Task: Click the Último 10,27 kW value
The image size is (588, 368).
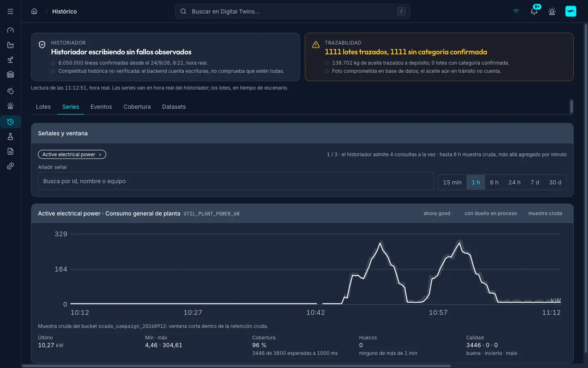Action: click(x=51, y=345)
